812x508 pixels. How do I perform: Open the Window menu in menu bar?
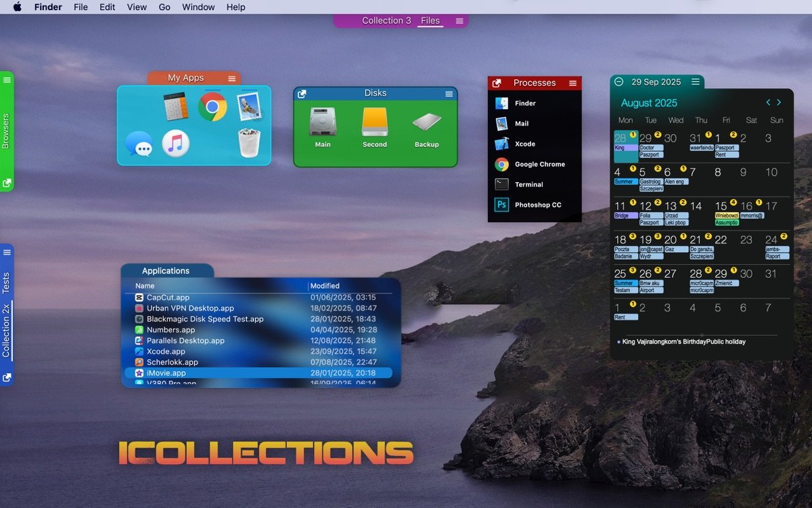(198, 7)
